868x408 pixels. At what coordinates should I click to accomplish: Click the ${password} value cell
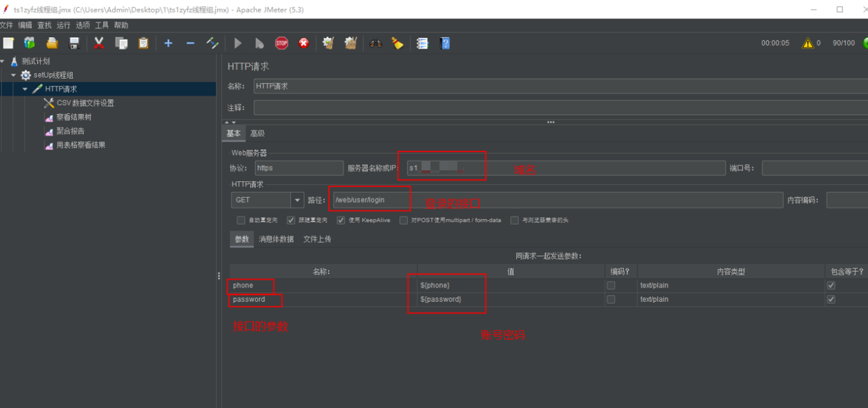tap(511, 300)
